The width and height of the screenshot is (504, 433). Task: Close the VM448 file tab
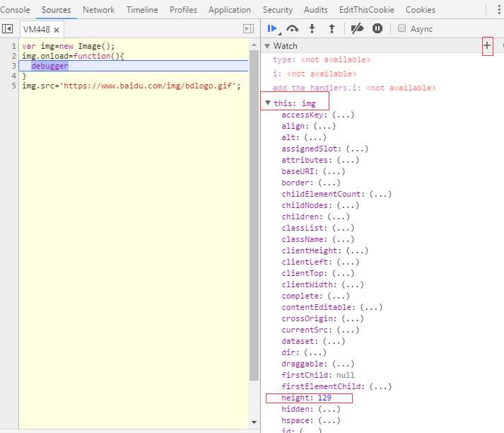pyautogui.click(x=57, y=30)
